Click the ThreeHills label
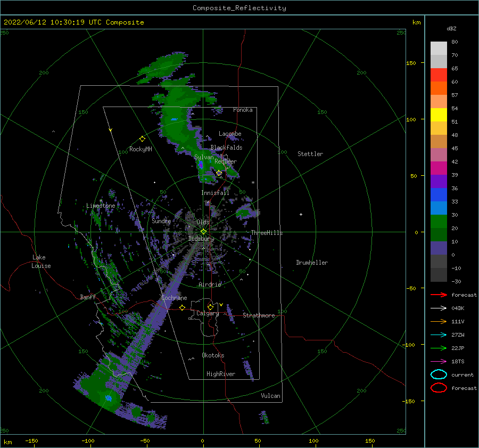This screenshot has width=479, height=448. tap(267, 233)
